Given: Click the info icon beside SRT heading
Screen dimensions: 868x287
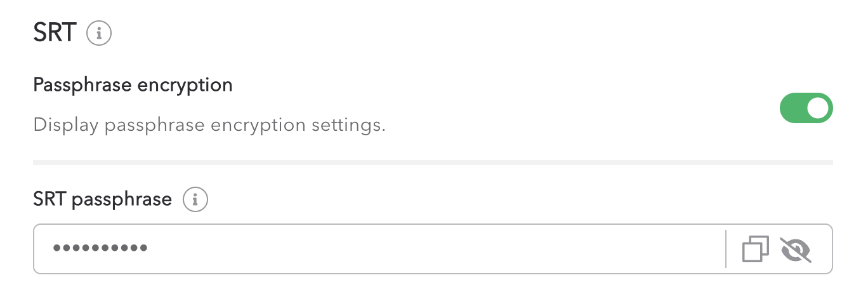Looking at the screenshot, I should [x=99, y=34].
